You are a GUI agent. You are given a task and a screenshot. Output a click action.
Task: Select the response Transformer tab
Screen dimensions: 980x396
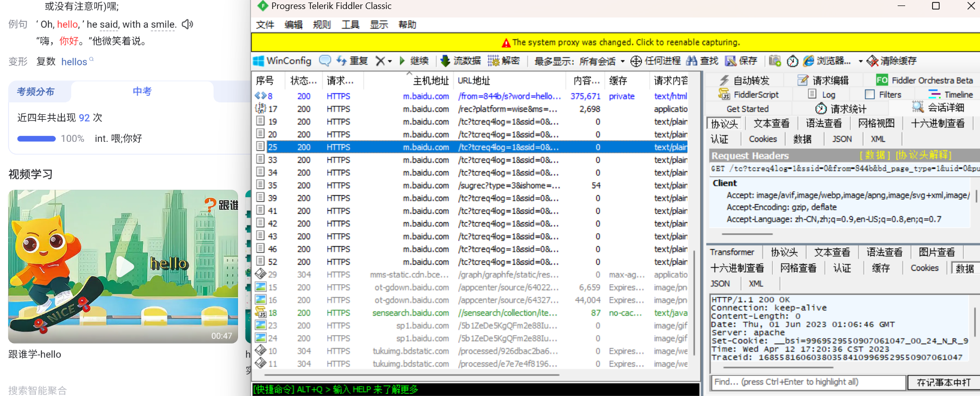click(732, 252)
